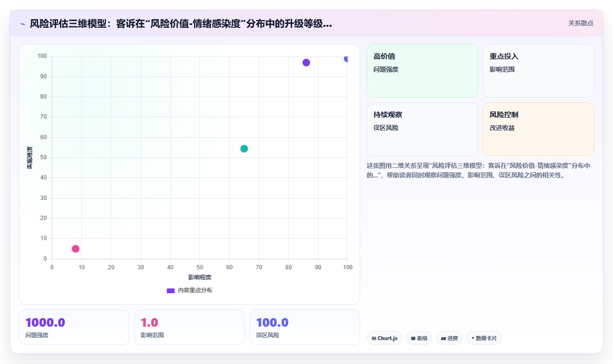Click the 表格 tag
Viewport: 613px width, 364px height.
pos(419,338)
